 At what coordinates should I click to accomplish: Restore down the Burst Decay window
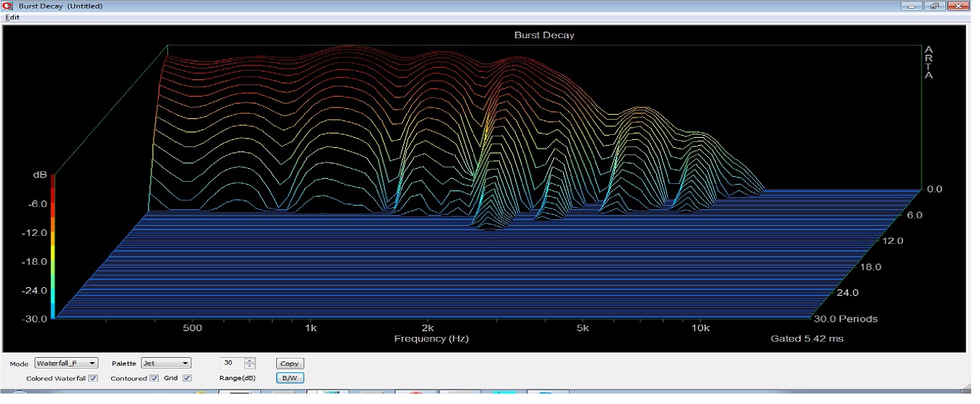pyautogui.click(x=935, y=6)
